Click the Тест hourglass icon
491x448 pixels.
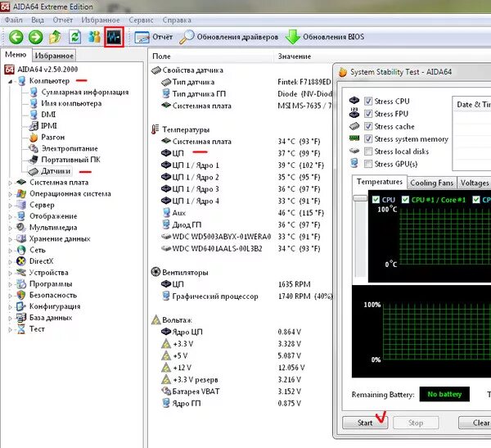(21, 329)
